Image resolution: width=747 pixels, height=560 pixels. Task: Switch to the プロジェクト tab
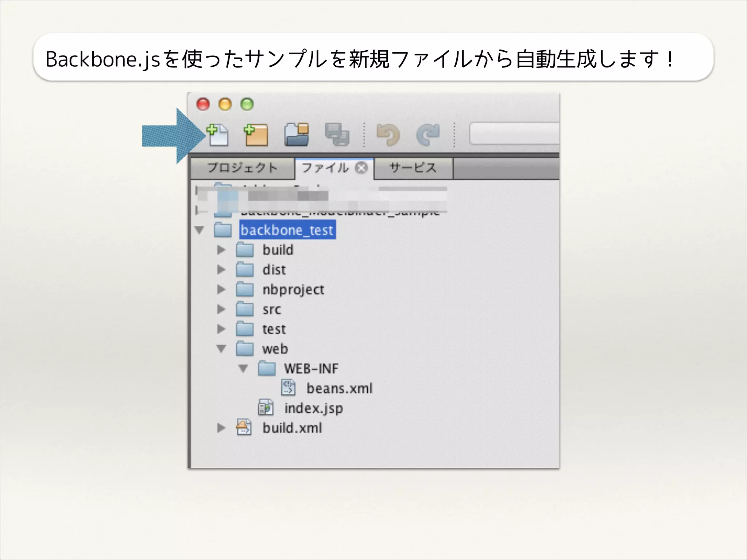(x=243, y=168)
